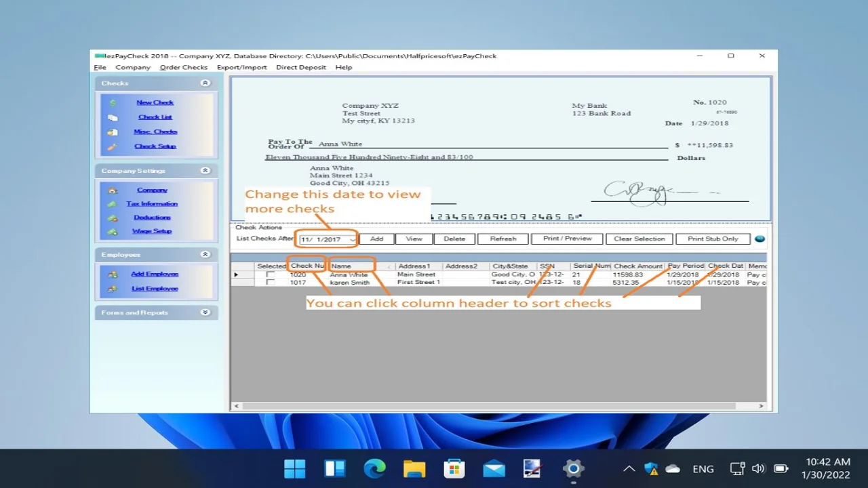
Task: Open the List Checks After date dropdown
Action: click(x=352, y=239)
